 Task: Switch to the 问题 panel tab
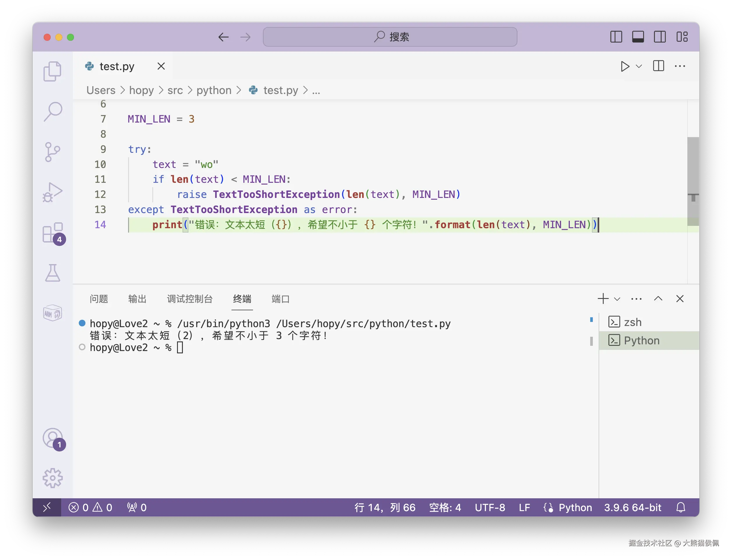pyautogui.click(x=99, y=299)
